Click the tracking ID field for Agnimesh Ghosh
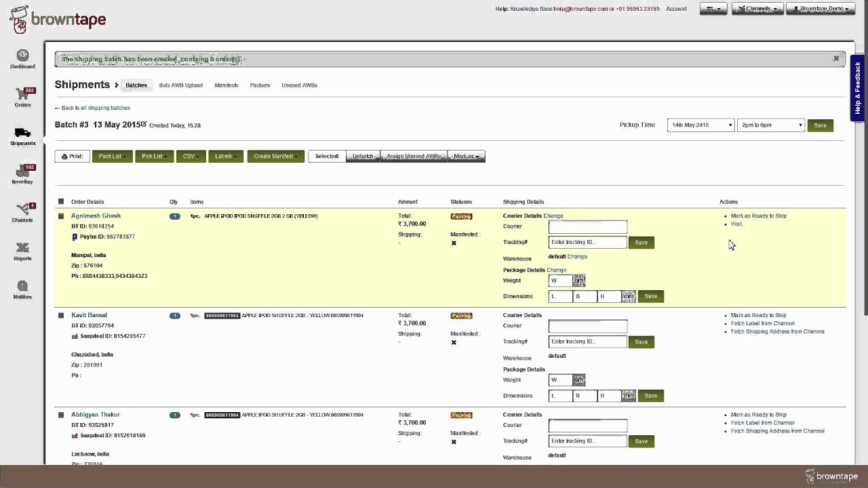Viewport: 868px width, 488px height. [587, 242]
